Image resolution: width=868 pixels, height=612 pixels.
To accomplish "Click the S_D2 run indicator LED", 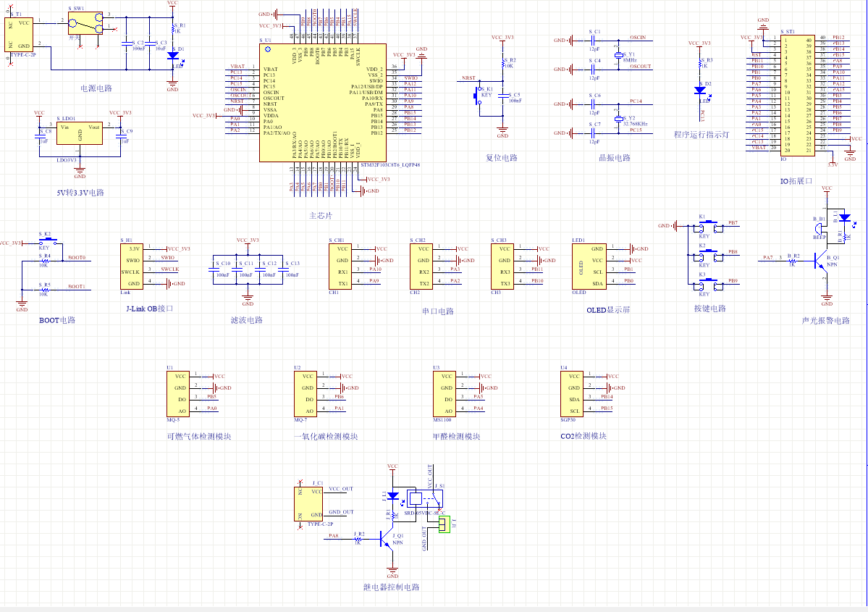I will [x=700, y=91].
